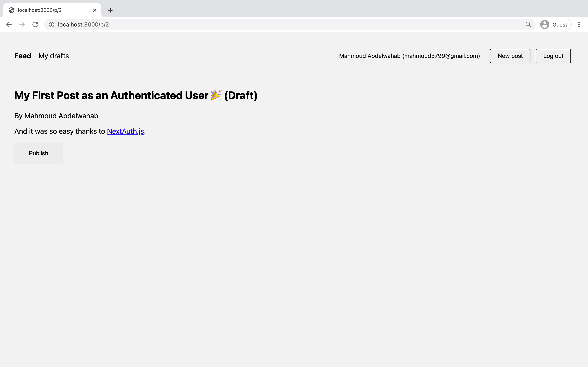Open My drafts page
The image size is (588, 367).
[x=53, y=56]
